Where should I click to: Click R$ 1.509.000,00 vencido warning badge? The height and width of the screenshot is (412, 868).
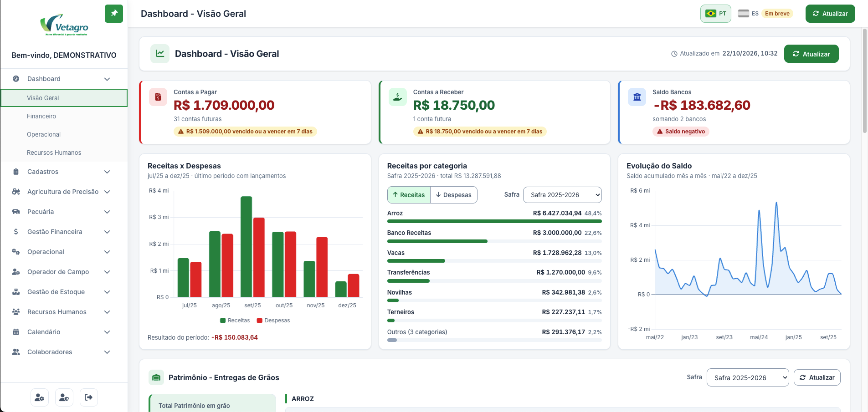pyautogui.click(x=245, y=132)
